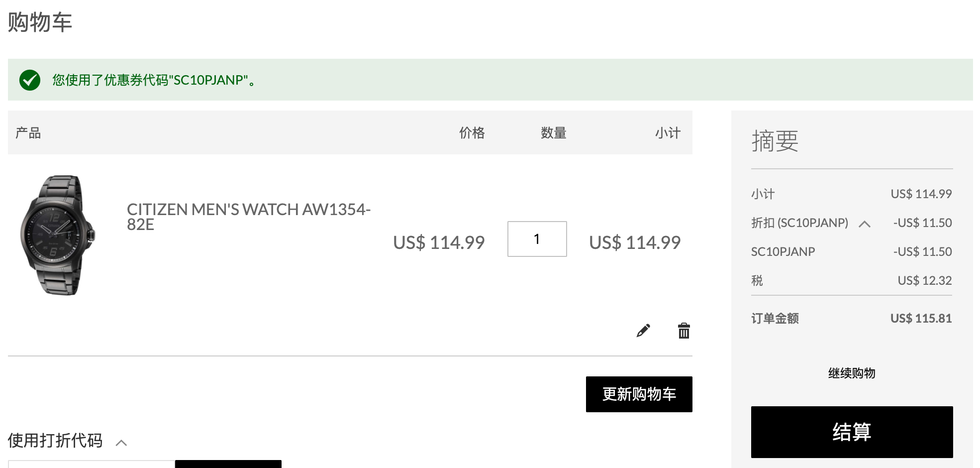Image resolution: width=980 pixels, height=468 pixels.
Task: Click the quantity input field
Action: [537, 239]
